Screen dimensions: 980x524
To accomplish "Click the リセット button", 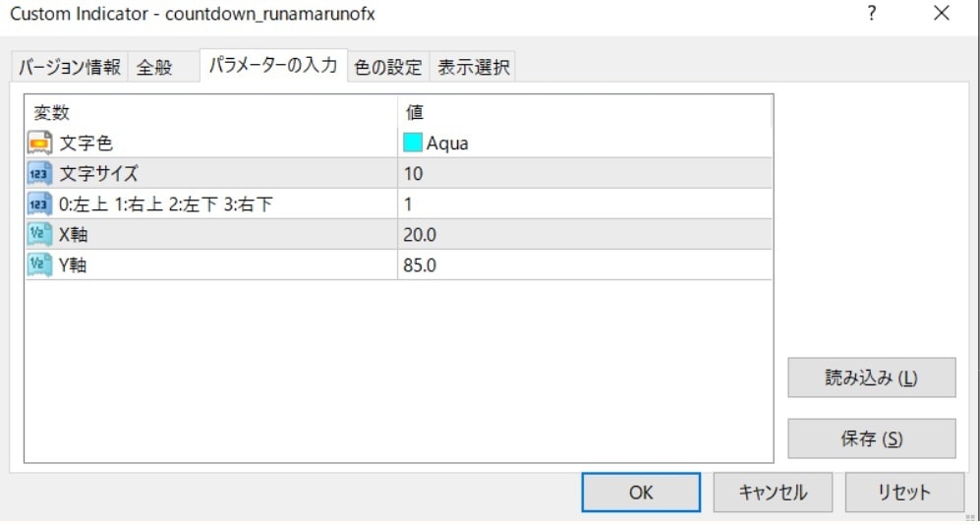I will [904, 493].
